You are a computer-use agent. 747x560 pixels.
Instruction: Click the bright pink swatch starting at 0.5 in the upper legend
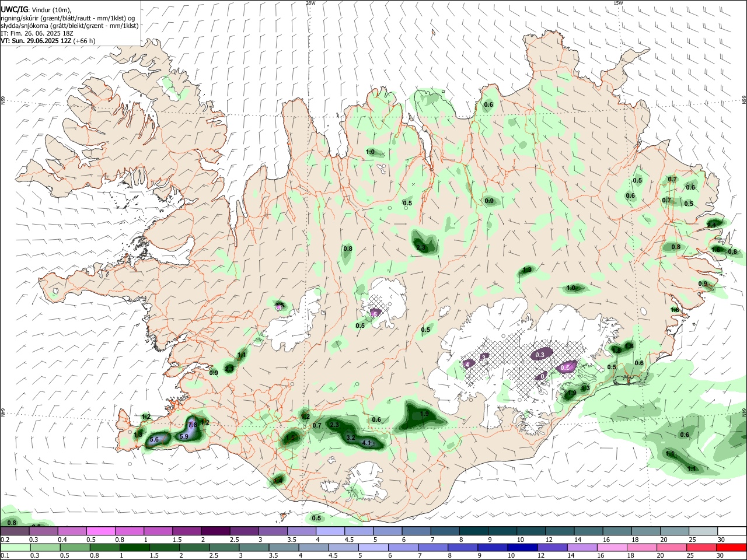click(100, 531)
